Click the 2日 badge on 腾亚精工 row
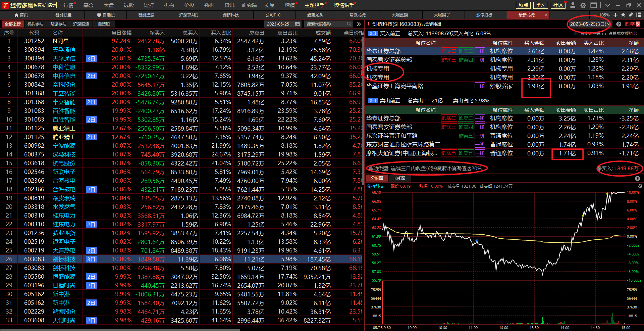 coord(91,137)
